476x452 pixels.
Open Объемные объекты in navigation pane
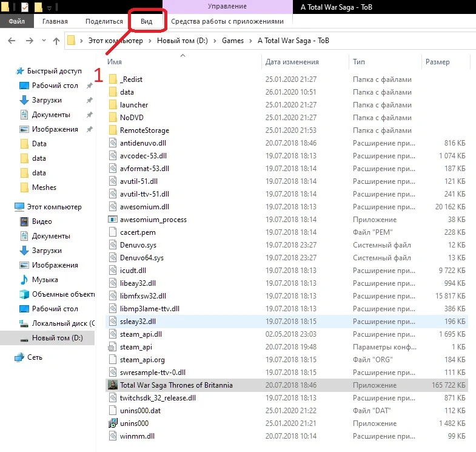click(x=63, y=294)
